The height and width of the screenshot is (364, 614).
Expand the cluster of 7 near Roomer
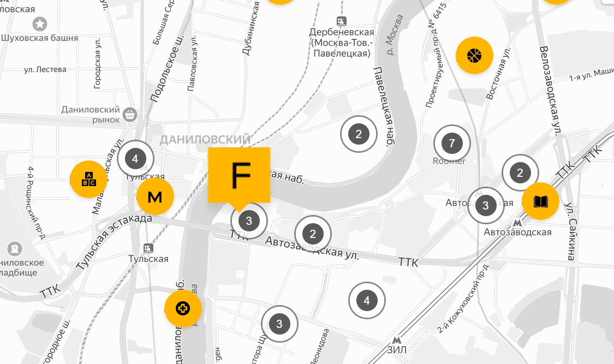[452, 143]
